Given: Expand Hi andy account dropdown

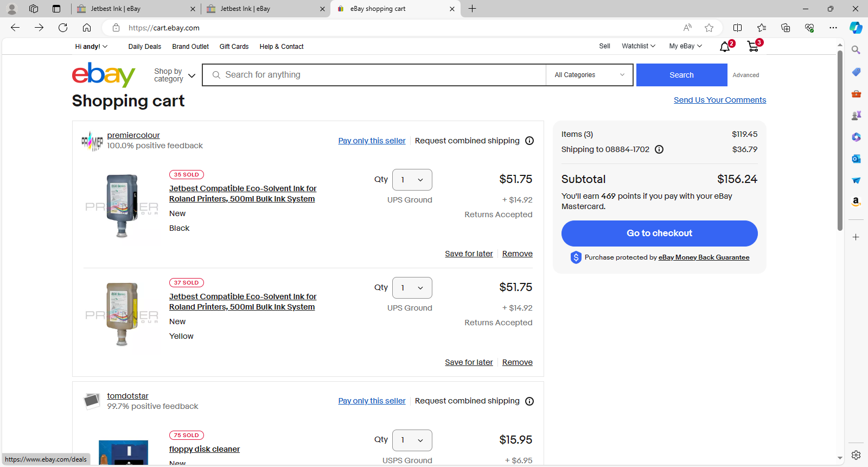Looking at the screenshot, I should (x=91, y=47).
